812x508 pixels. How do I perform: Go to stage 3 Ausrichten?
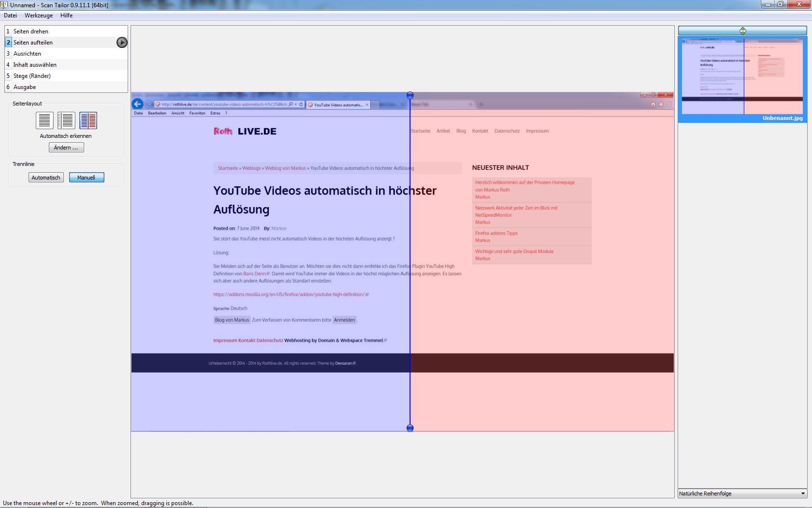click(x=66, y=54)
